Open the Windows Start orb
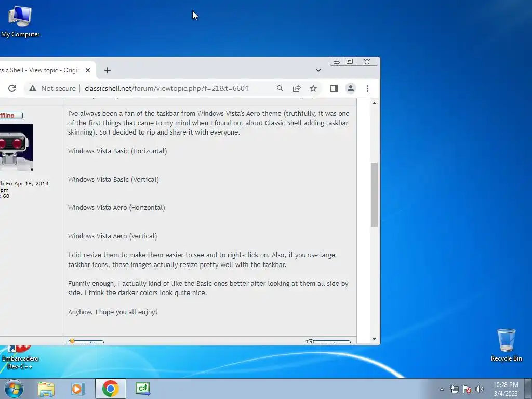Viewport: 532px width, 399px height. pos(14,389)
